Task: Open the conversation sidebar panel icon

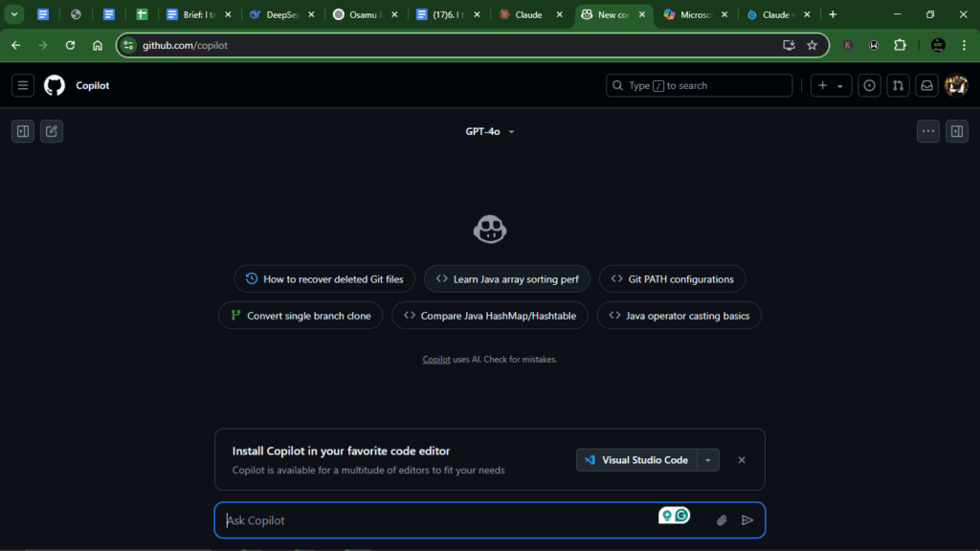Action: [22, 131]
